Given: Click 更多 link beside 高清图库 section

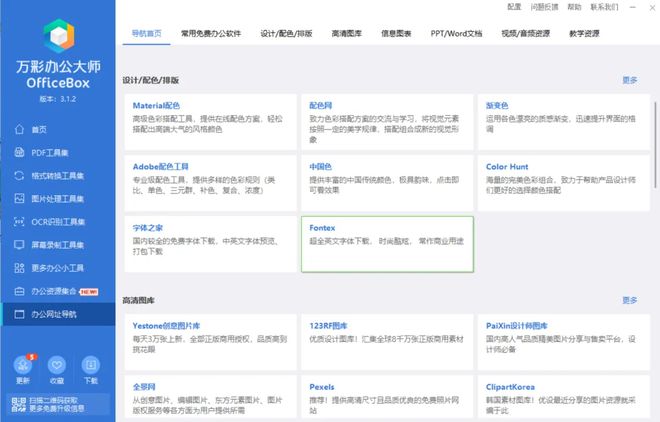Looking at the screenshot, I should click(629, 300).
